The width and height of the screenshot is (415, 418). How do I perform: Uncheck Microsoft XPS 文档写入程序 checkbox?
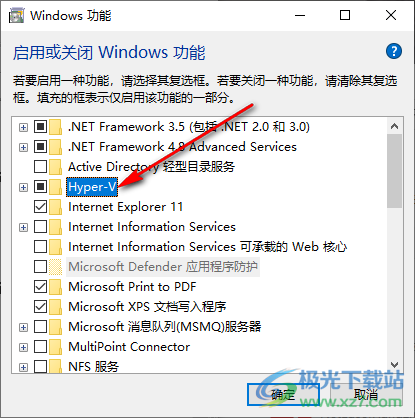[x=40, y=307]
